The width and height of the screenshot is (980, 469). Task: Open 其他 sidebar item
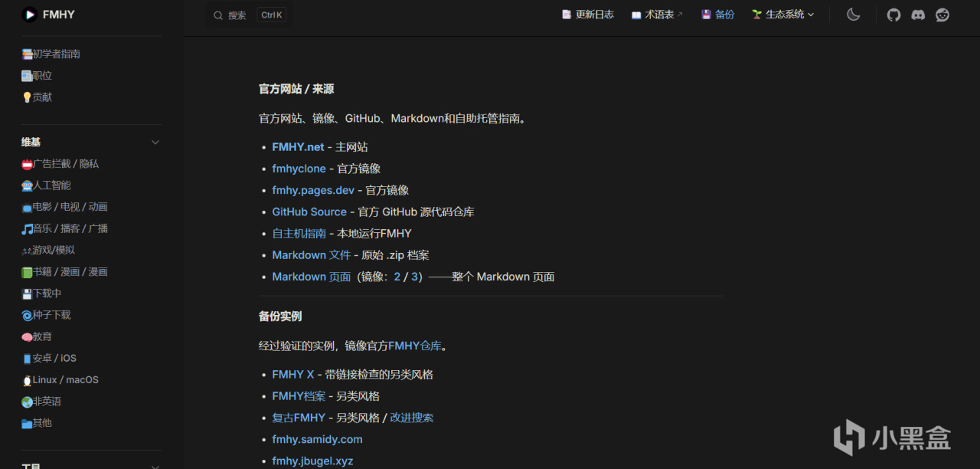pyautogui.click(x=37, y=422)
